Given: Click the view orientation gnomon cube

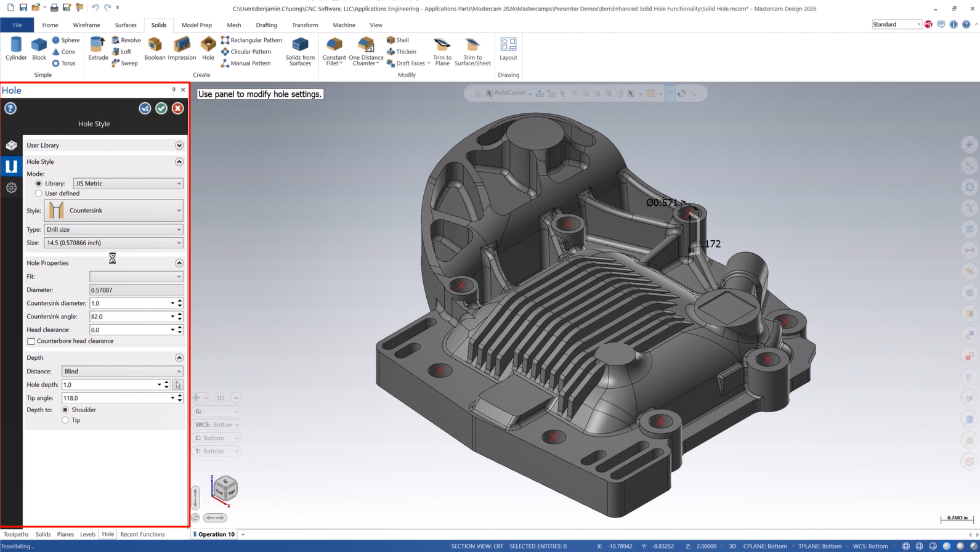Looking at the screenshot, I should pyautogui.click(x=225, y=488).
